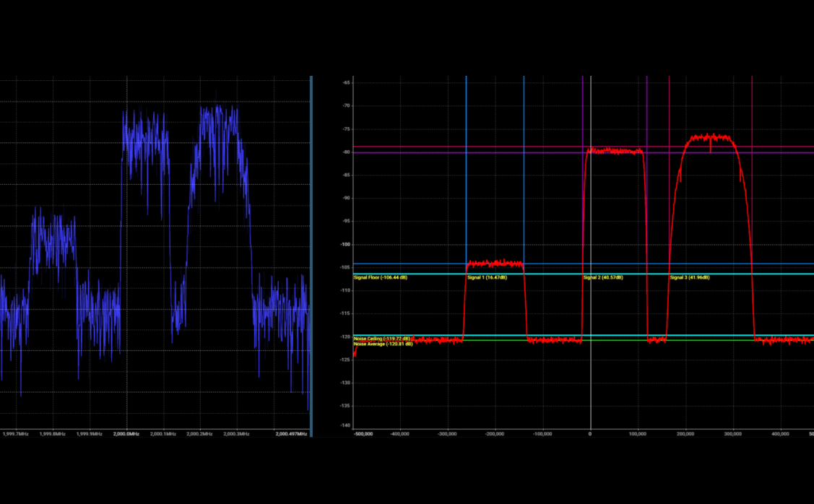The image size is (814, 504).
Task: Click the 2,000.0MHz center frequency label
Action: (126, 434)
